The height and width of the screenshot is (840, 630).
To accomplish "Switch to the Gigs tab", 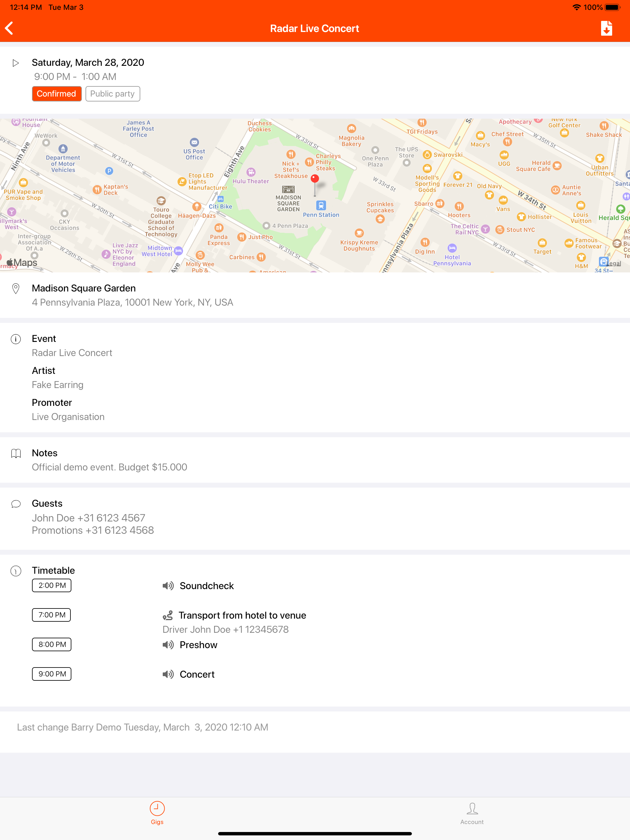I will coord(157,814).
